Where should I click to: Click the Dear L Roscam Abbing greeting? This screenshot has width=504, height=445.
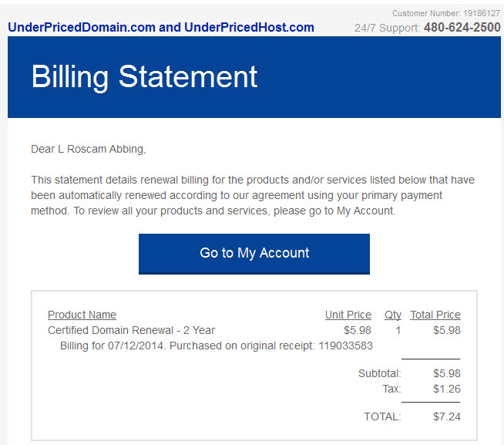(x=89, y=149)
